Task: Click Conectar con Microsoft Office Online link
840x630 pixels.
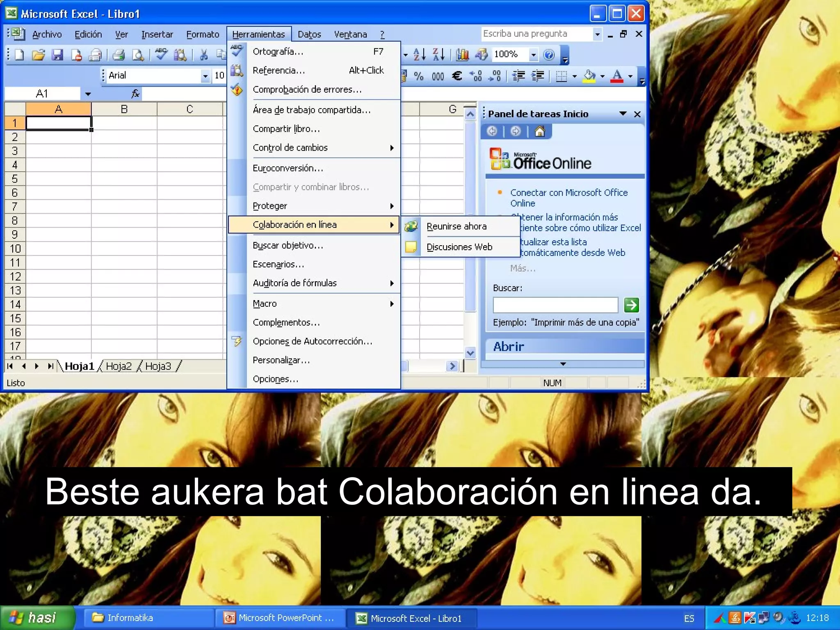Action: [x=569, y=198]
